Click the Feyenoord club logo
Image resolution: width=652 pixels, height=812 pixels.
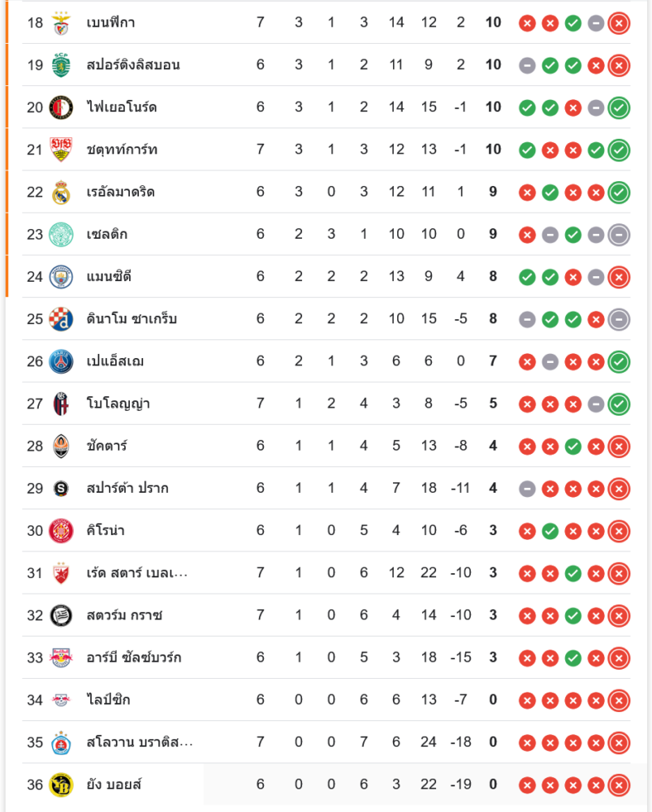point(61,107)
